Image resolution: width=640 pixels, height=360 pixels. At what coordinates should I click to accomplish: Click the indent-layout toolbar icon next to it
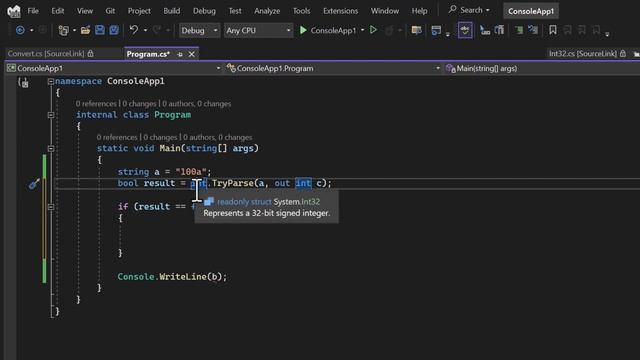tap(499, 30)
